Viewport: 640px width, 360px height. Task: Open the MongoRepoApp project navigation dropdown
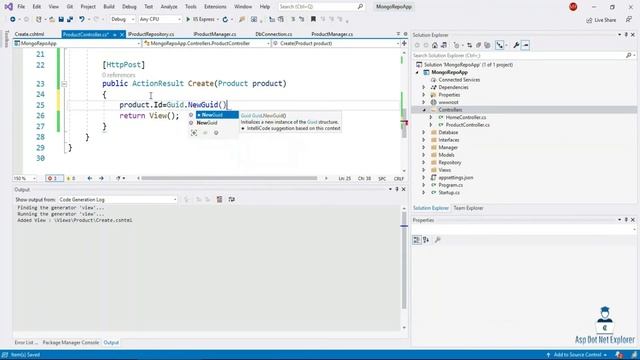[x=77, y=43]
